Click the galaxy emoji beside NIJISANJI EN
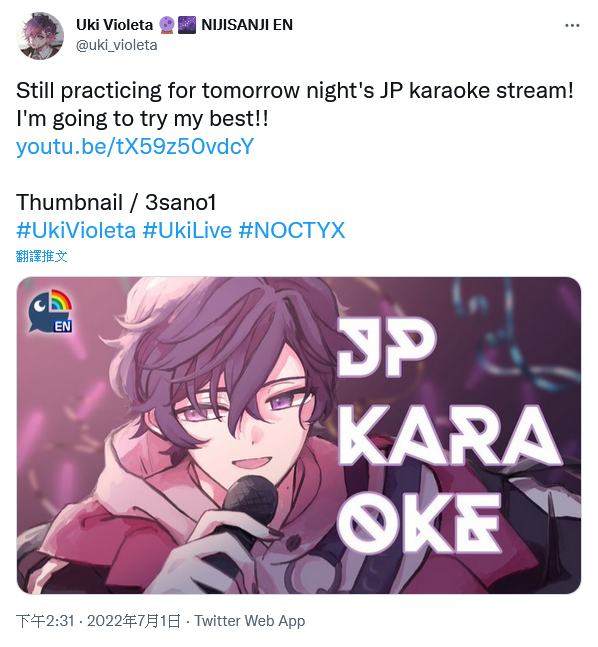This screenshot has width=598, height=647. point(187,25)
